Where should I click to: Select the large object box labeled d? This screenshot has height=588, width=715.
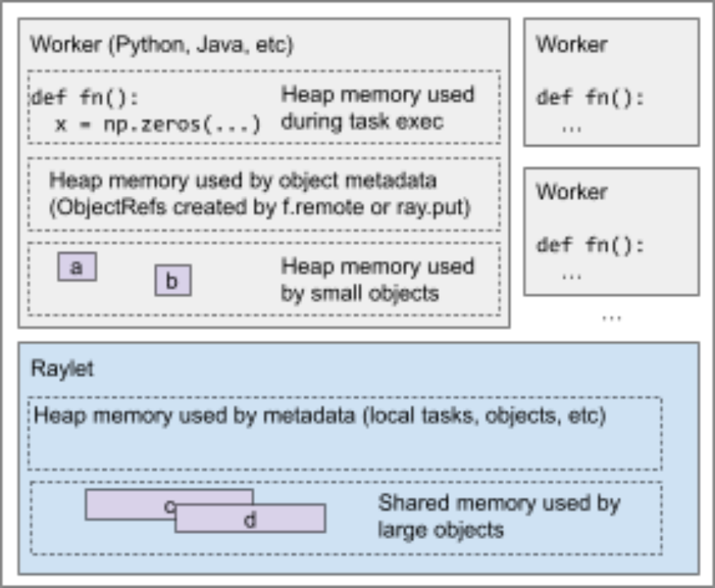pyautogui.click(x=250, y=519)
